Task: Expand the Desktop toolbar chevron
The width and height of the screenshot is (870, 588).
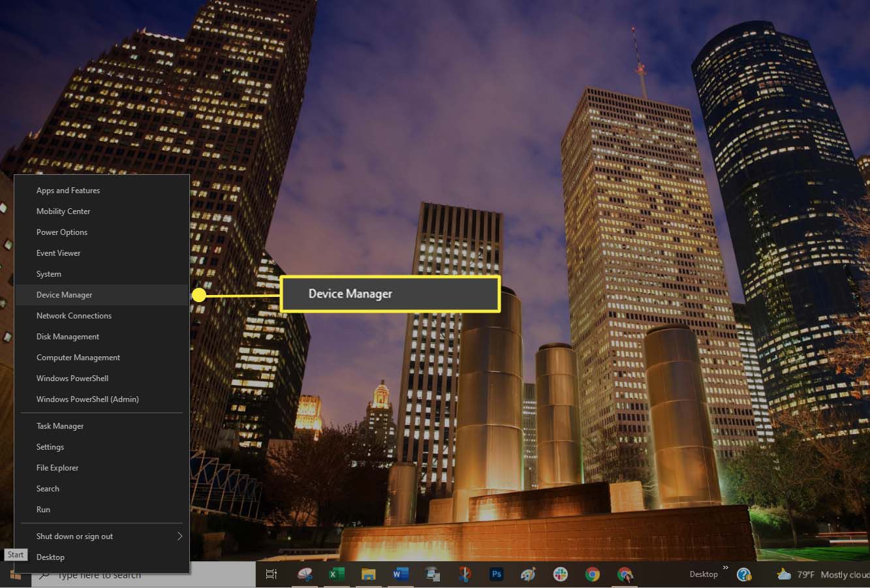Action: click(726, 568)
